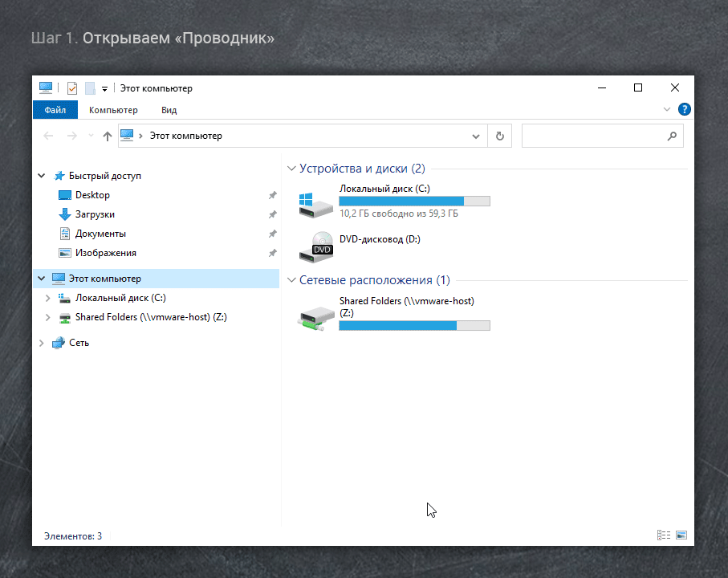Open the Shared Folders (Z:) network drive icon
This screenshot has width=728, height=578.
click(315, 316)
